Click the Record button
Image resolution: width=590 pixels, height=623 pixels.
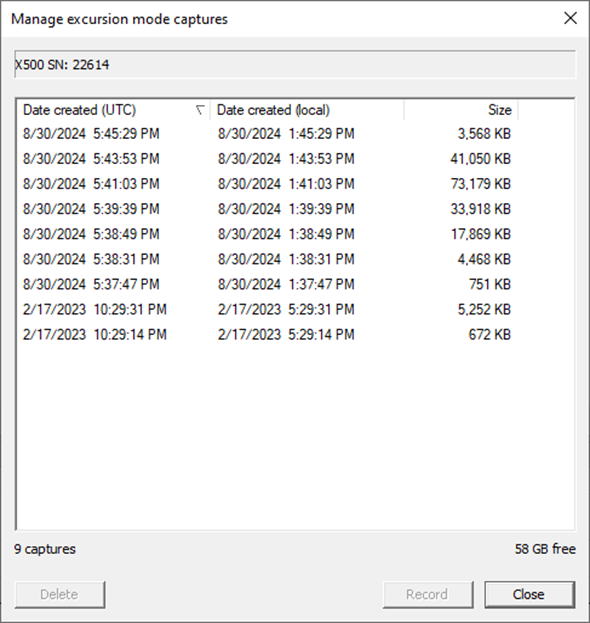[x=428, y=594]
